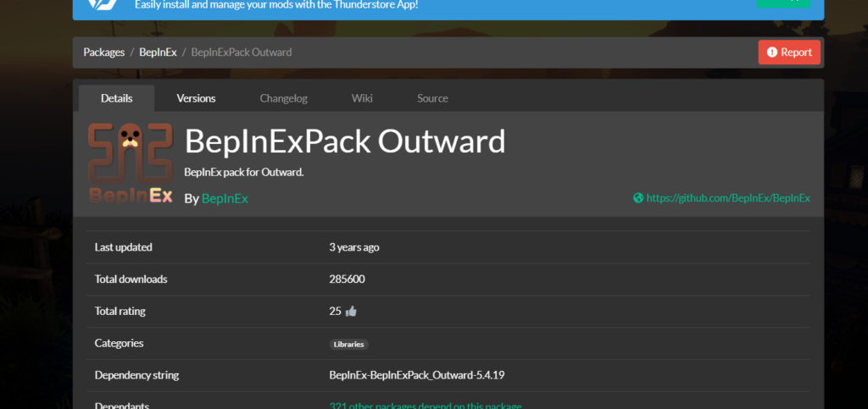Switch to the Versions tab

196,98
